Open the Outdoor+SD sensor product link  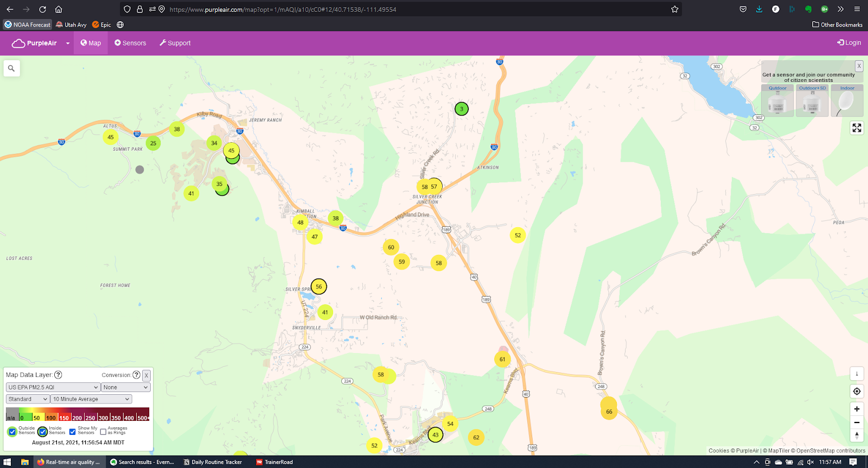point(812,100)
